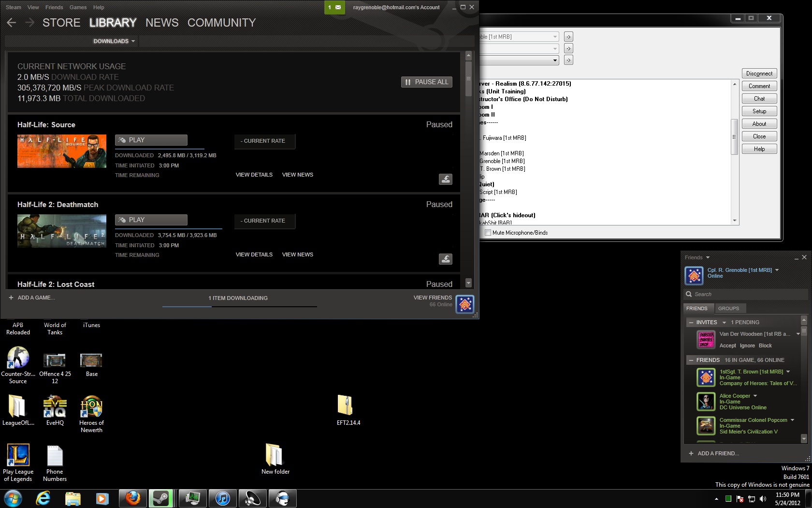This screenshot has height=508, width=812.
Task: Click Half-Life 2: Deathmatch download progress bar
Action: pos(169,228)
